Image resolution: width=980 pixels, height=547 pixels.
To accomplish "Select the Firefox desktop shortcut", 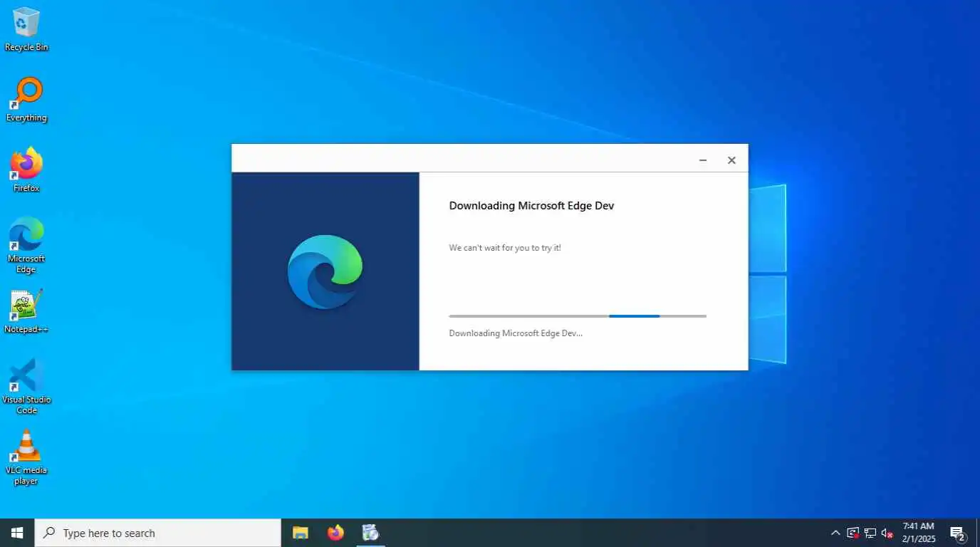I will pos(26,170).
